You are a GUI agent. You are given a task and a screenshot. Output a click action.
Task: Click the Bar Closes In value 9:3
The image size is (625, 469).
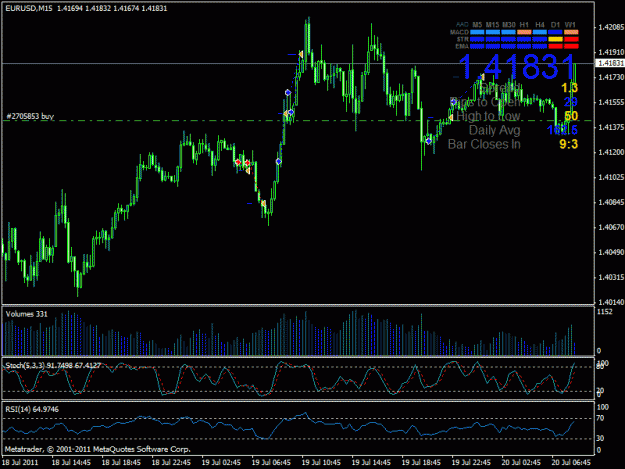568,144
